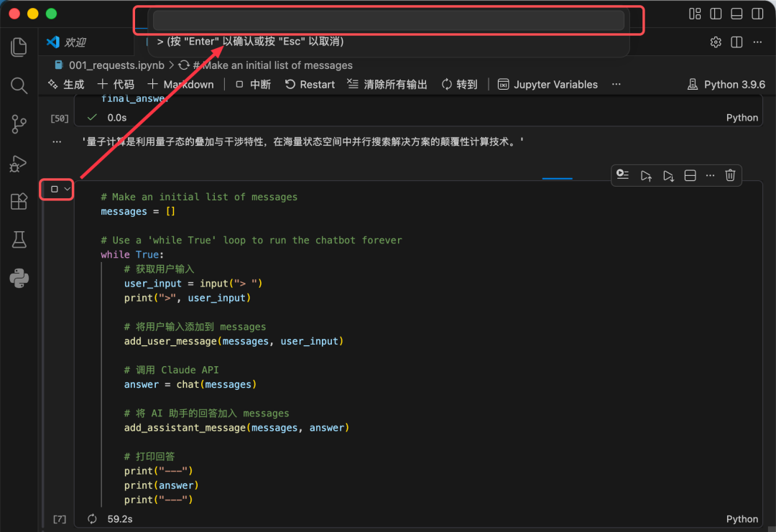
Task: Click the print(answer) line
Action: click(161, 485)
